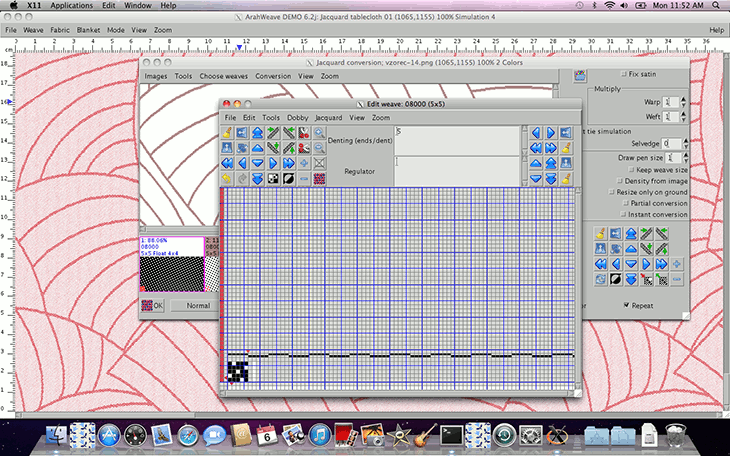Click the broom clear icon in Edit weave's top-left toolbar corner
The width and height of the screenshot is (730, 456).
point(227,133)
